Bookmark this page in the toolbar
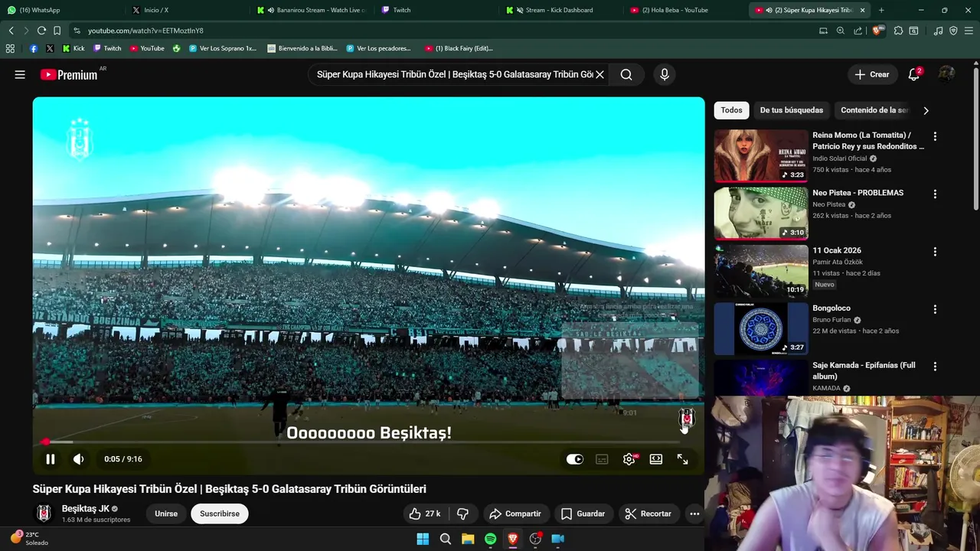 pyautogui.click(x=57, y=31)
